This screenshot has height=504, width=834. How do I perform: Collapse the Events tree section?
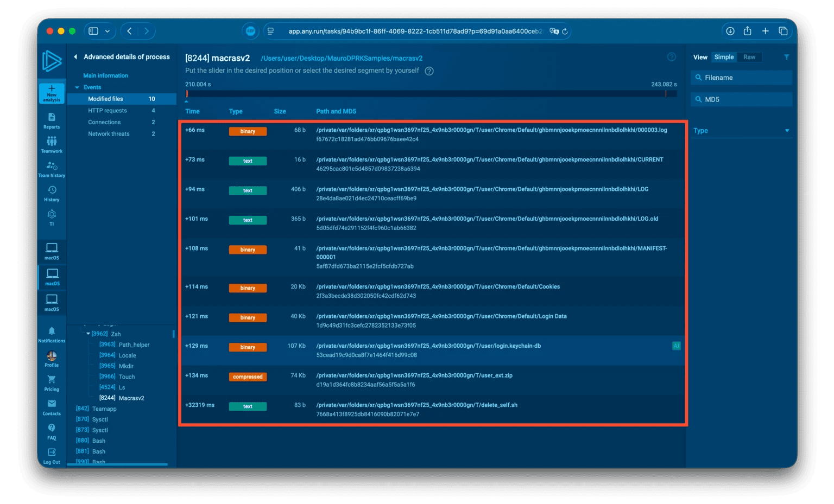(x=77, y=87)
